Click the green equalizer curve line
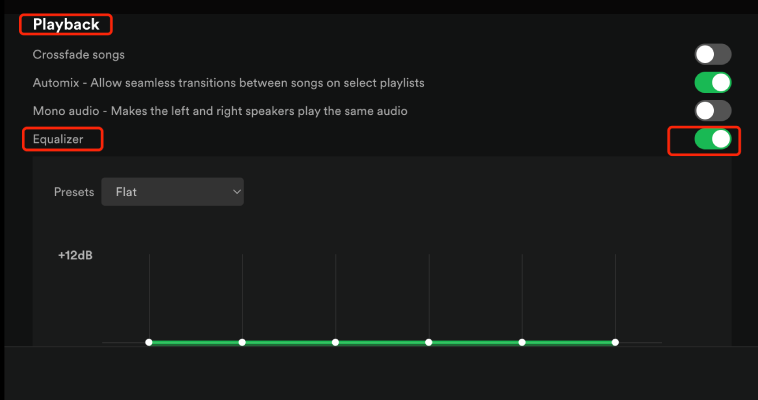 tap(382, 342)
